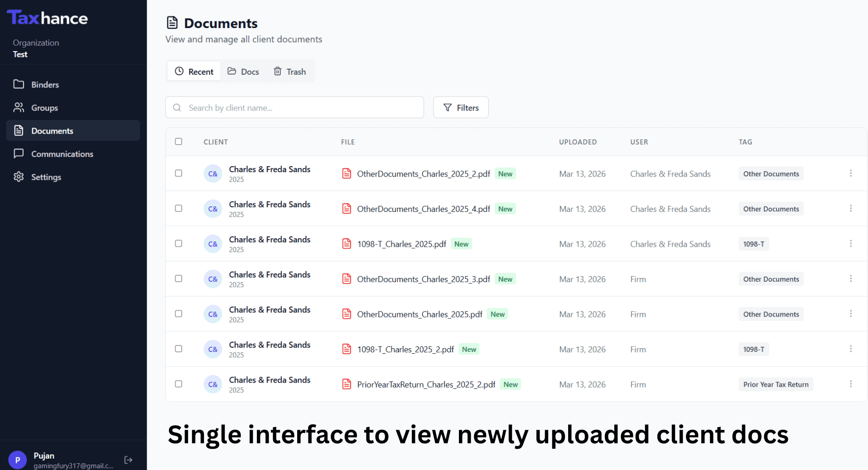
Task: Click the PDF icon of 1098-T_Charles_2025.pdf
Action: click(x=347, y=244)
